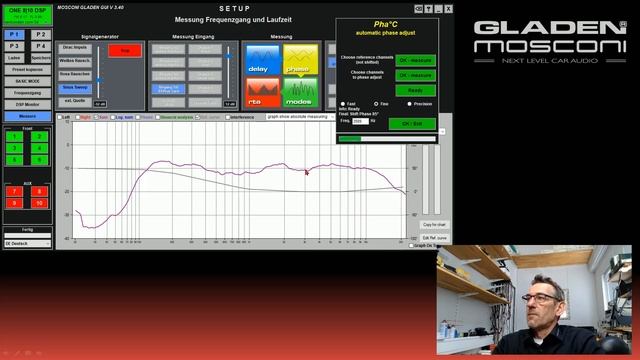
Task: Click Edit Ref. curve button
Action: coord(434,238)
